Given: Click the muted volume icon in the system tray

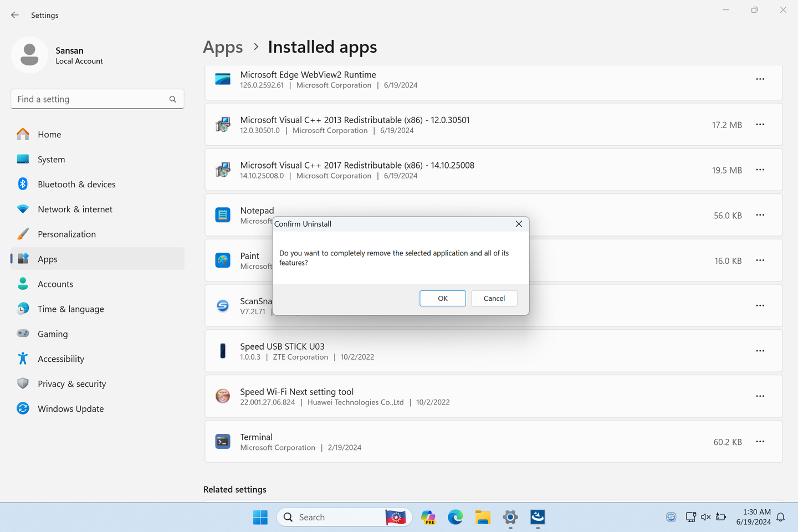Looking at the screenshot, I should 705,517.
